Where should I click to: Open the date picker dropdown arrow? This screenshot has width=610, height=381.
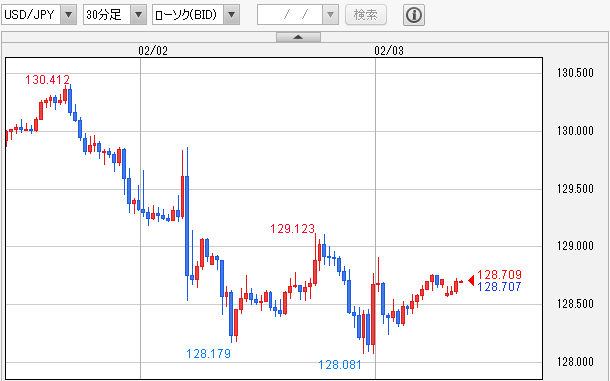[330, 15]
